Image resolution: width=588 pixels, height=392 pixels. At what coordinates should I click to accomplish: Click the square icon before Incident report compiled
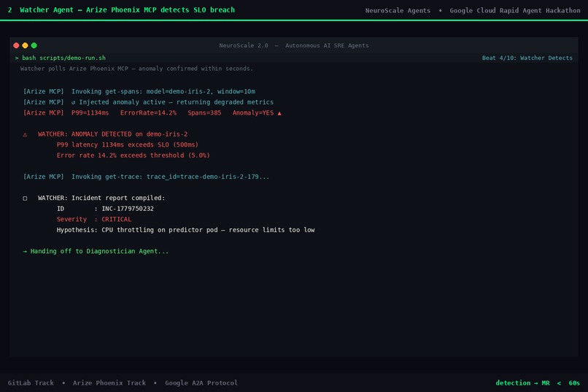[x=25, y=198]
